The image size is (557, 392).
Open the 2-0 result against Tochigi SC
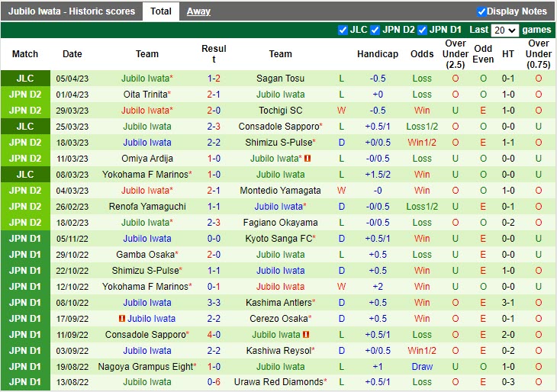point(214,111)
